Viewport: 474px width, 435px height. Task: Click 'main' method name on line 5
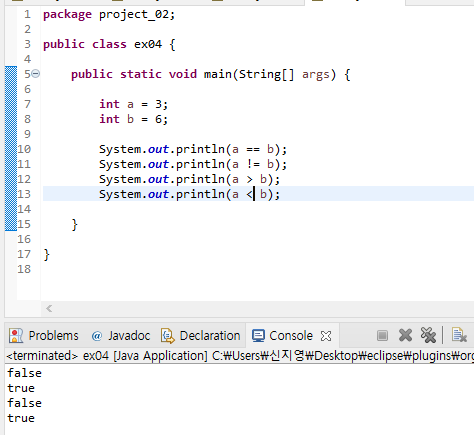click(x=218, y=74)
